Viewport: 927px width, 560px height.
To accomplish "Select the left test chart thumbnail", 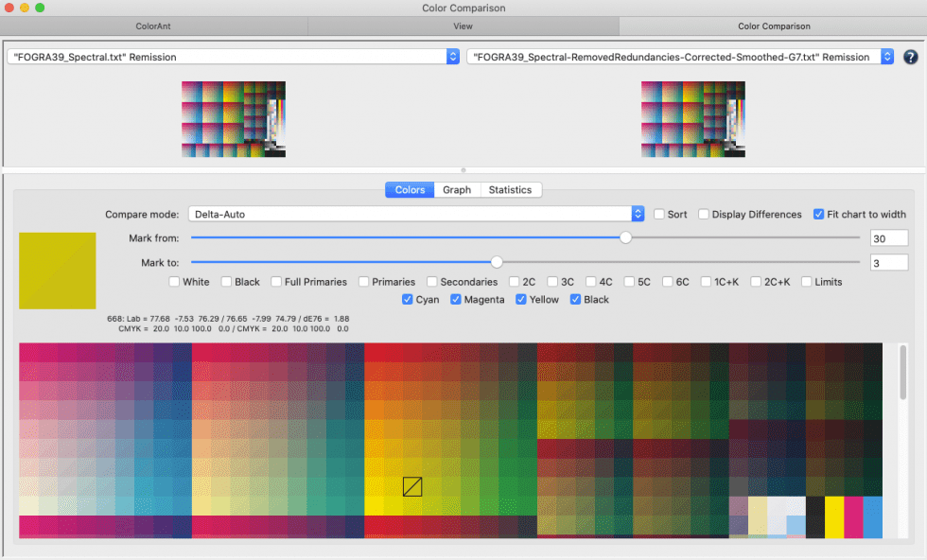I will click(233, 118).
